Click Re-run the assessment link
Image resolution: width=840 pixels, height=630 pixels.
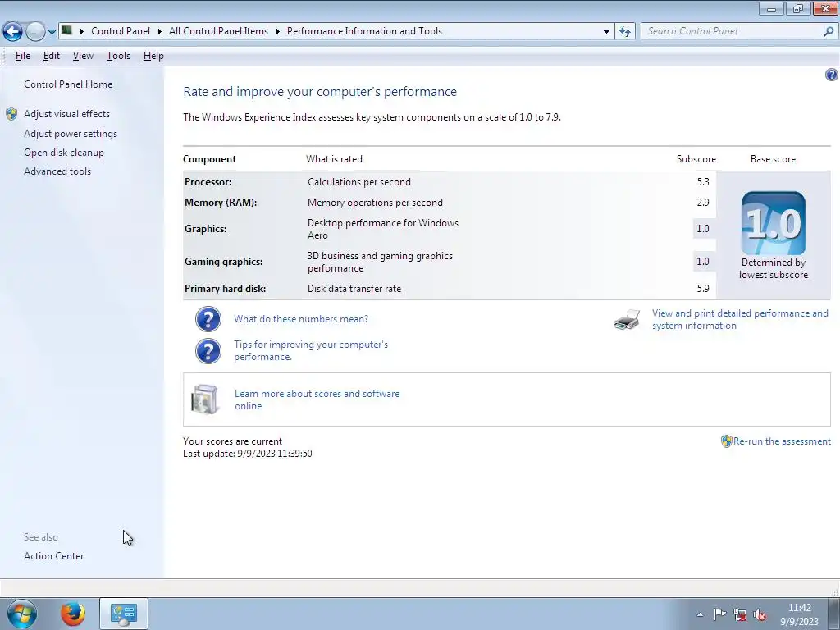[782, 441]
